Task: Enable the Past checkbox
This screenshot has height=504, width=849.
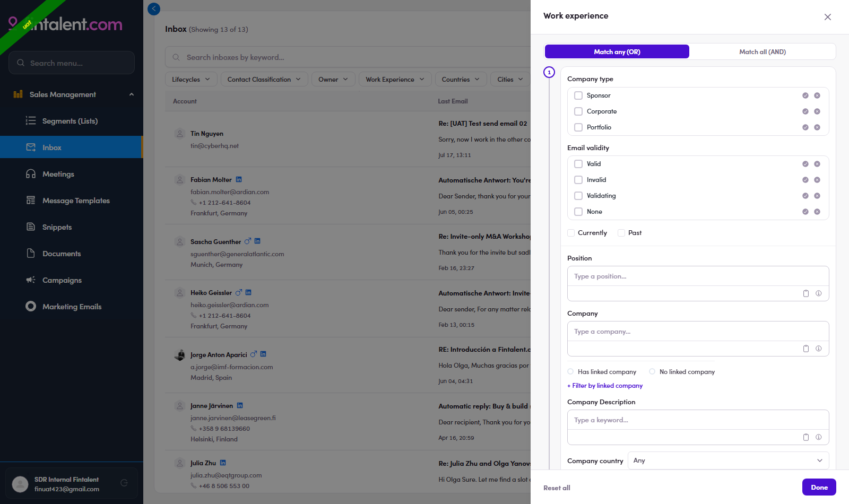Action: [621, 233]
